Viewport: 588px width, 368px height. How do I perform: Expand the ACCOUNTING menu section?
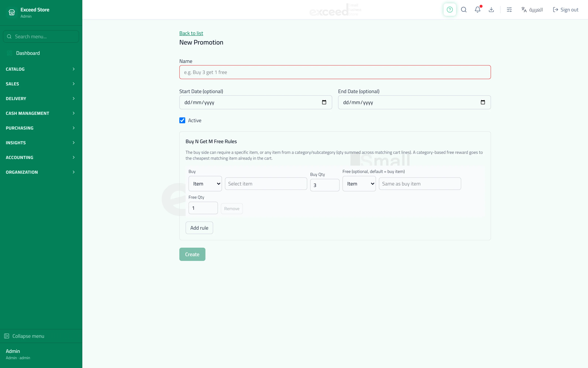(x=41, y=158)
